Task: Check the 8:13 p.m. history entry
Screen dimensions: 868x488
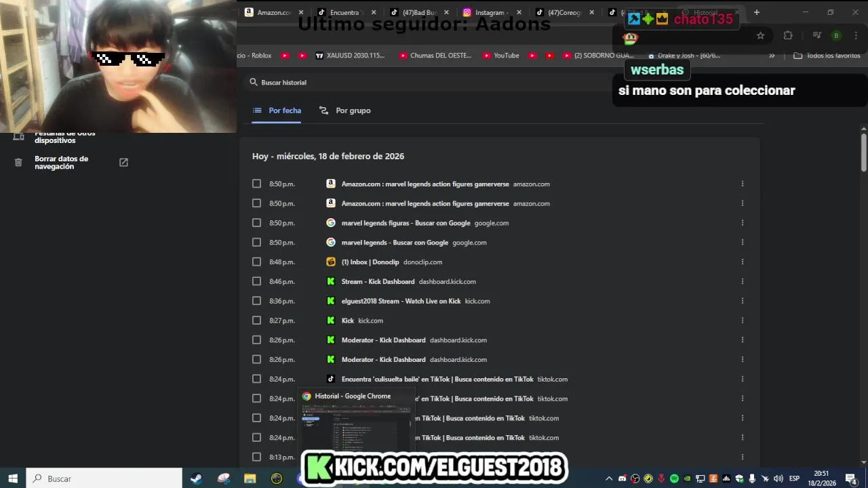Action: pos(256,457)
